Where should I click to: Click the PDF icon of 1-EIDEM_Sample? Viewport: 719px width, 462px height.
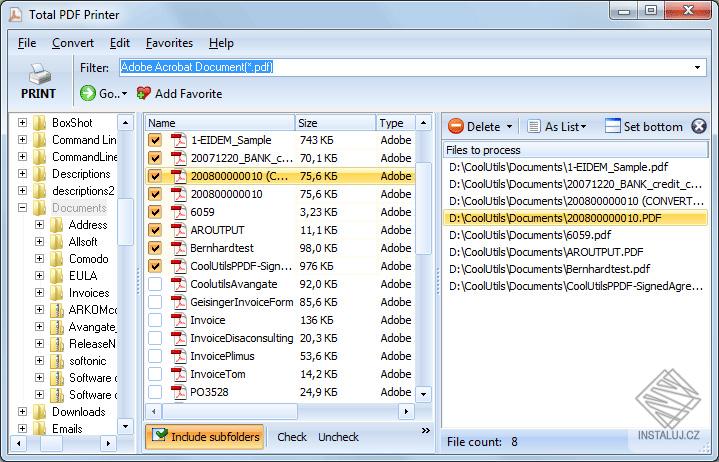point(178,140)
